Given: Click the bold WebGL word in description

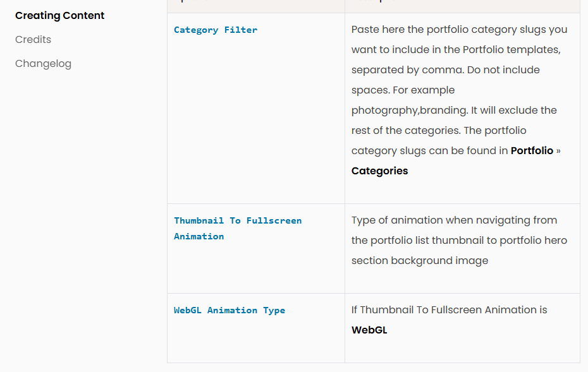Looking at the screenshot, I should point(369,330).
